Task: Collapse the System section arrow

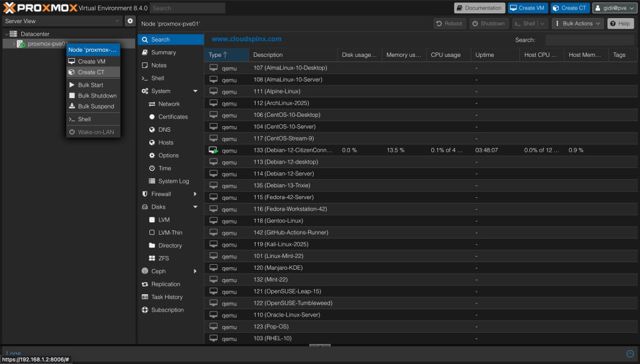Action: [195, 91]
